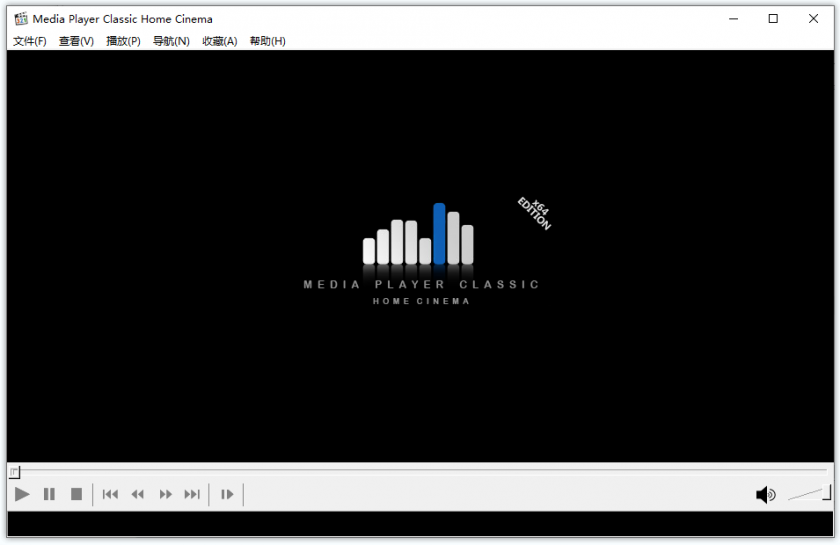
Task: Click the seek bar handle
Action: [x=14, y=472]
